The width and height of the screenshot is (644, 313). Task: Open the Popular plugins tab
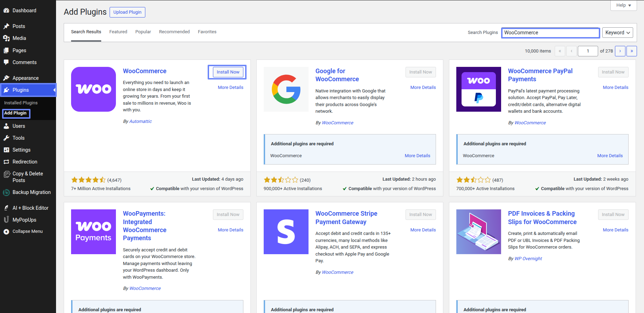pyautogui.click(x=143, y=32)
